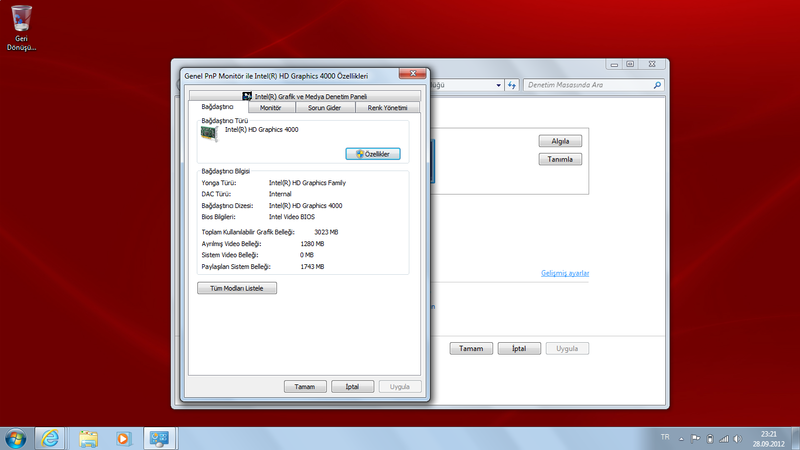The width and height of the screenshot is (800, 450).
Task: Click the Intel(R) HD Graphics Family chip type text
Action: click(x=307, y=183)
